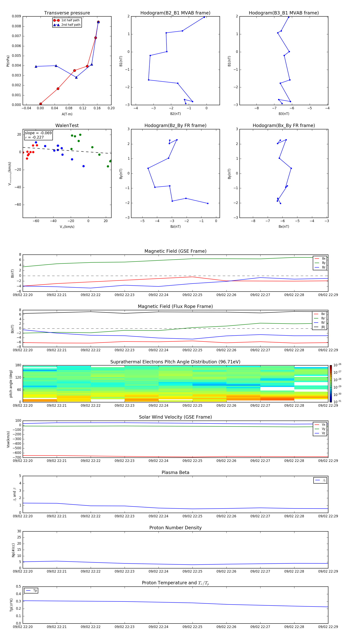Click 'Proton Temperature and Te/Tp' title
The height and width of the screenshot is (644, 351).
[175, 583]
